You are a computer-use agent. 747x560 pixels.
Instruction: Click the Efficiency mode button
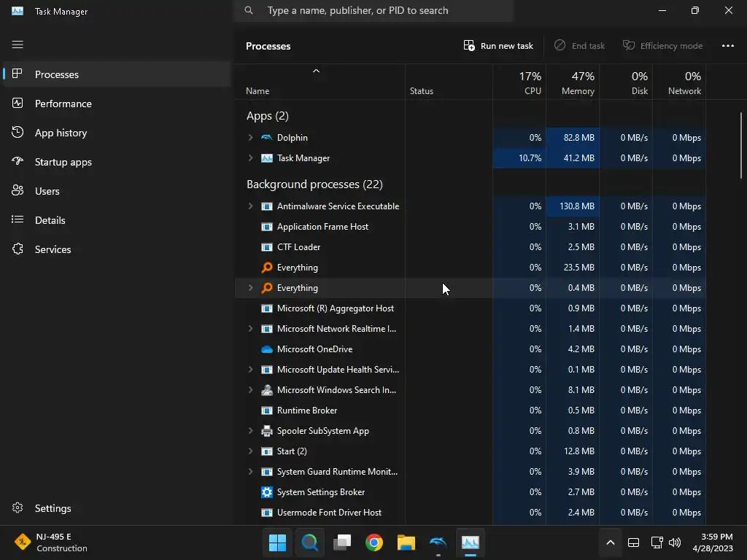pos(662,46)
